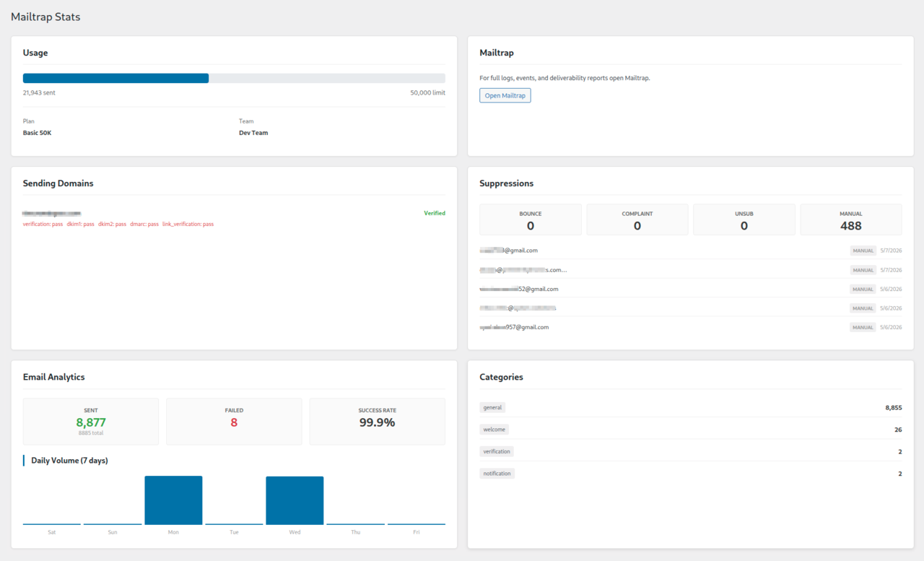Click the dmarc: pass tag
The image size is (924, 561).
pyautogui.click(x=144, y=224)
